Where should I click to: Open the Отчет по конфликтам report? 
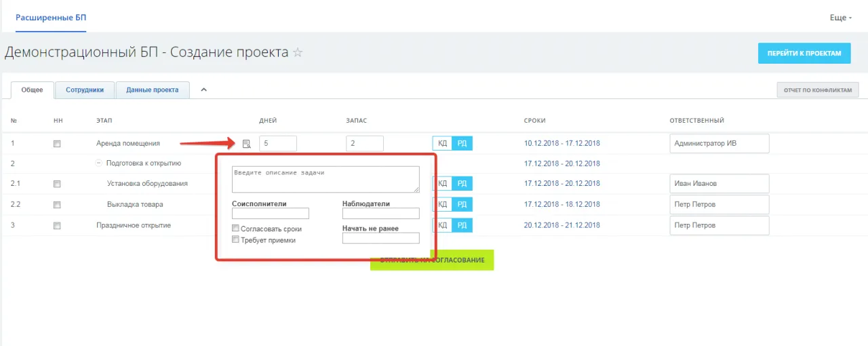coord(817,90)
